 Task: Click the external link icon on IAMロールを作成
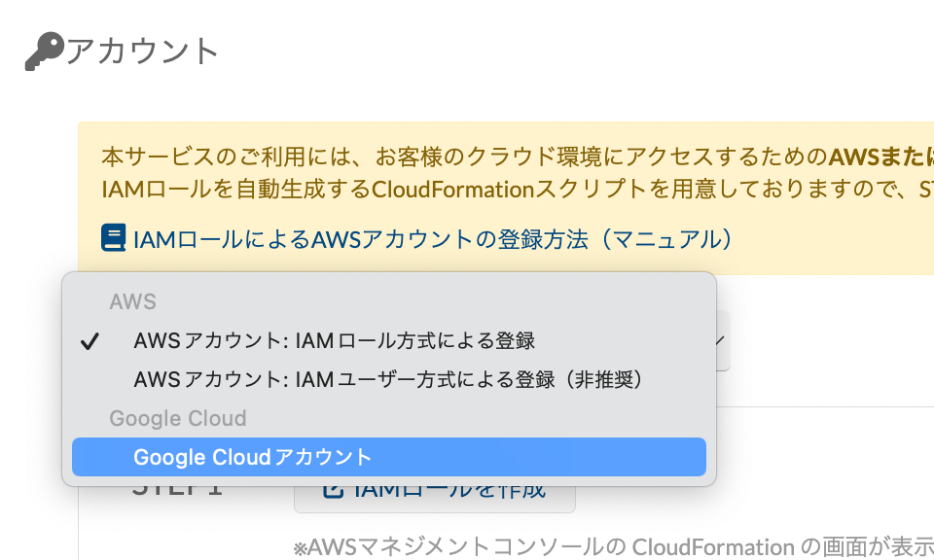click(x=333, y=490)
